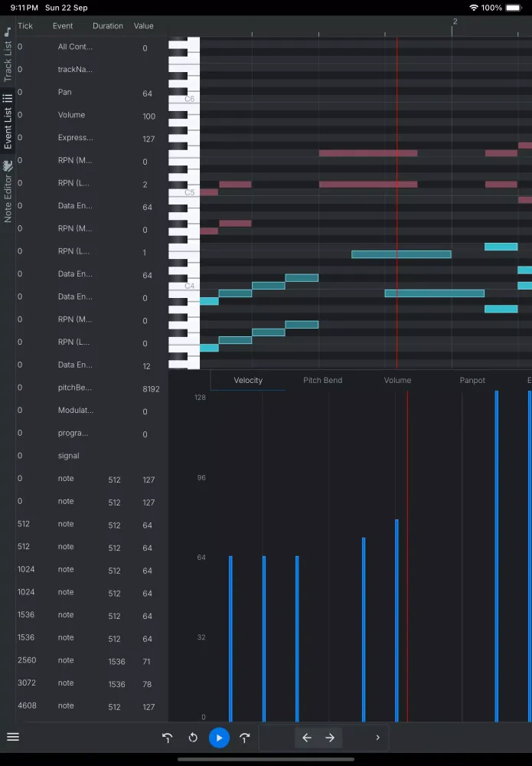
Task: Select the note at tick 3072
Action: pos(93,683)
